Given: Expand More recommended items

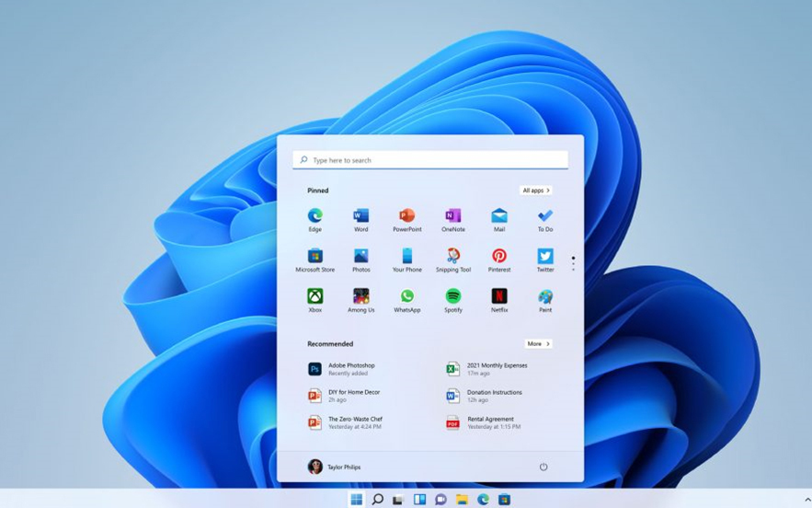Looking at the screenshot, I should tap(538, 343).
